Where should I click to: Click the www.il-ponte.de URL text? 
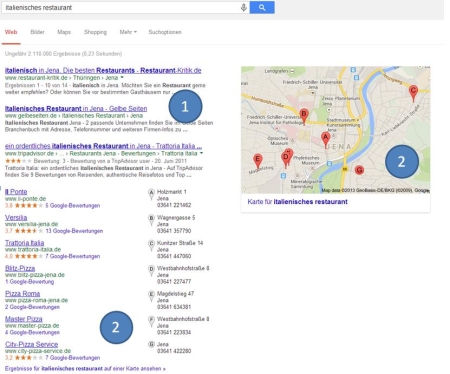pos(25,199)
